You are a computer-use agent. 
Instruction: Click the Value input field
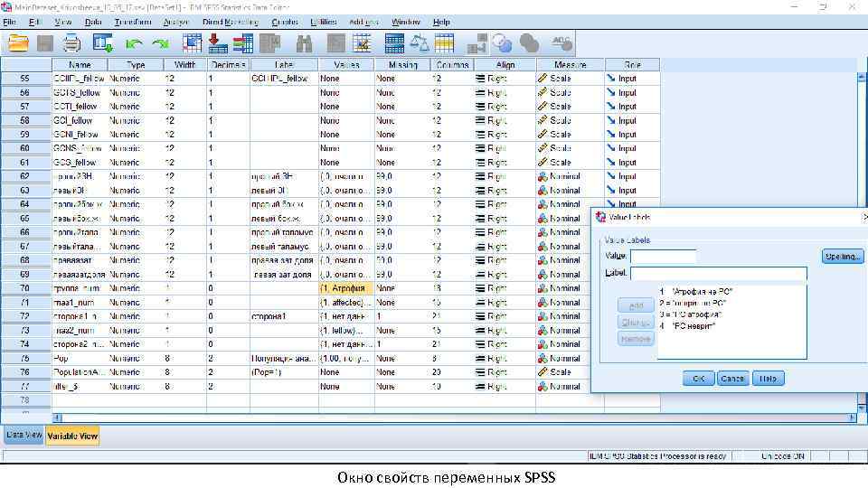point(663,256)
